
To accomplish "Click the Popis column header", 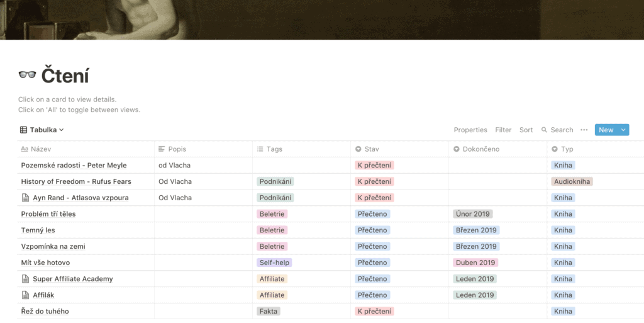I will (203, 149).
